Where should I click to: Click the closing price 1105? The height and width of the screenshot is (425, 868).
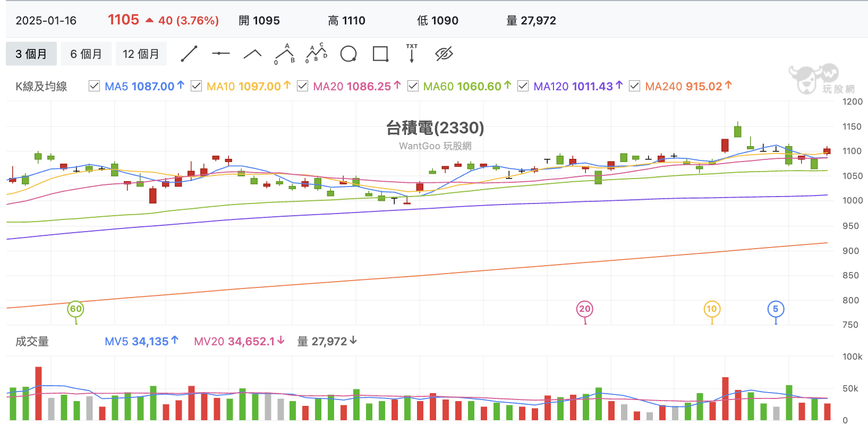tap(123, 20)
